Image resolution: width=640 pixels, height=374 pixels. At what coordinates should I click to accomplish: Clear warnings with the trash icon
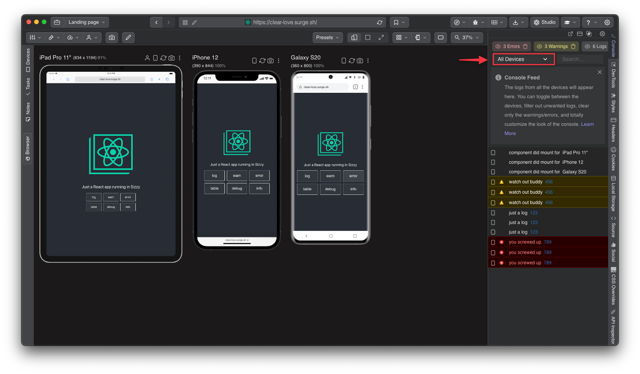[573, 47]
